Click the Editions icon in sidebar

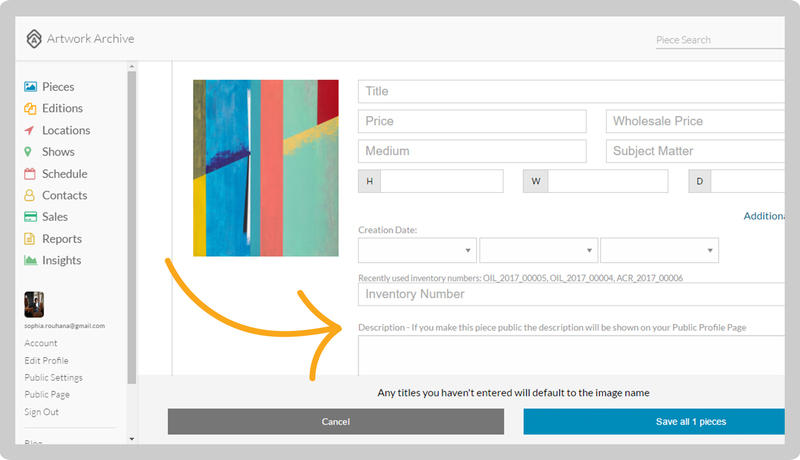[30, 109]
